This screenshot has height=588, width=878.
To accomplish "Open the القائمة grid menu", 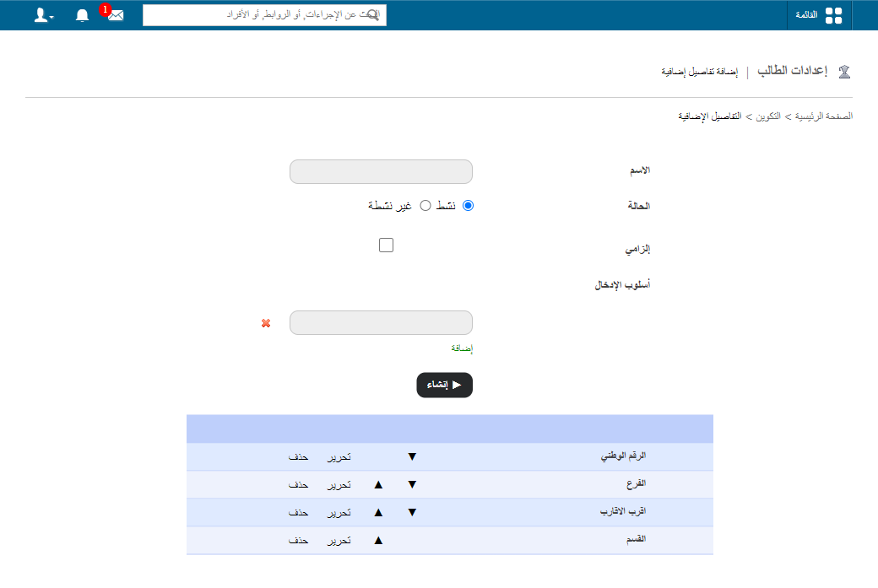I will tap(819, 15).
